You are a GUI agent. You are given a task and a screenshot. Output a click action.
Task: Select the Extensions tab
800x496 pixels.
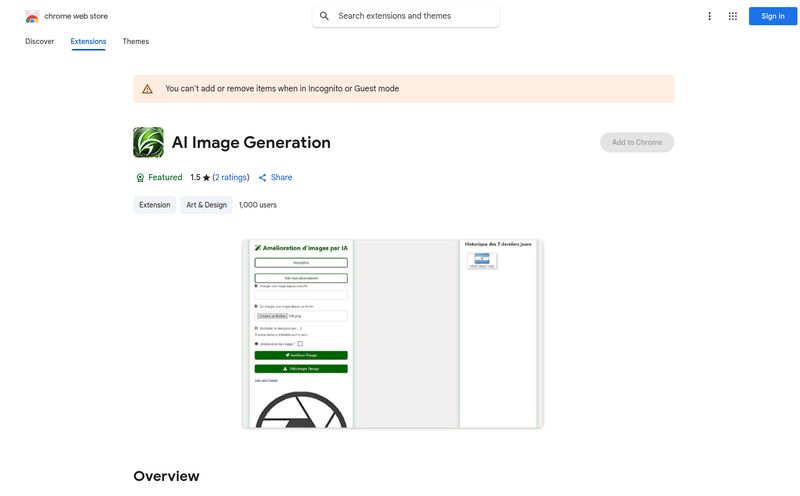[88, 41]
